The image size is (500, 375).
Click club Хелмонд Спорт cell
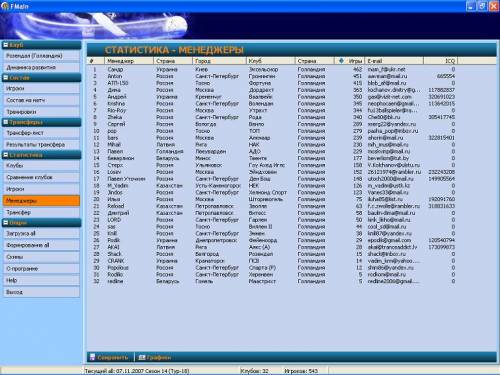click(x=268, y=192)
